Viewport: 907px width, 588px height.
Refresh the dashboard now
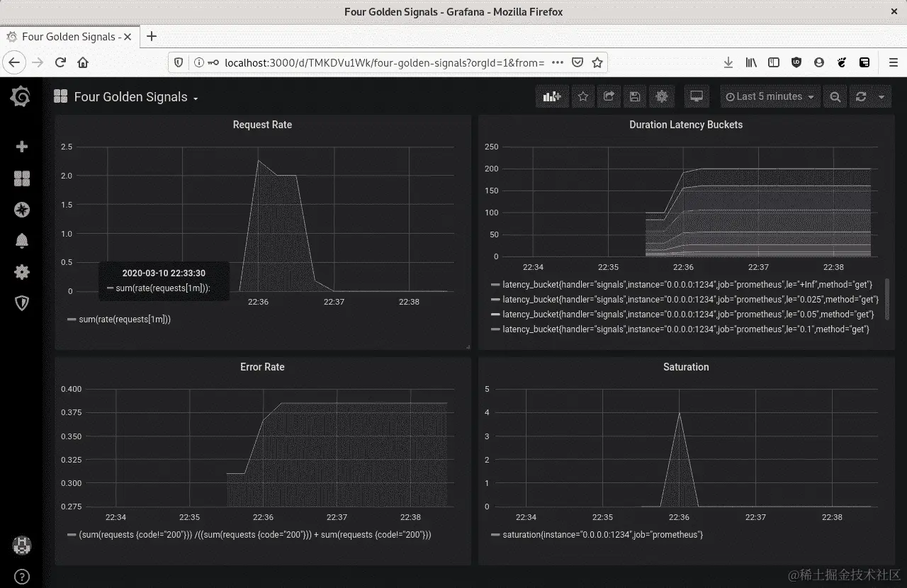click(x=861, y=97)
